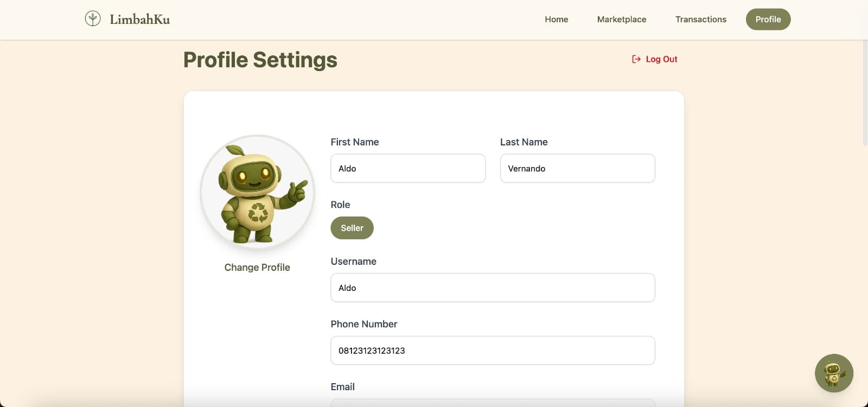Click the Last Name field showing Vernando
The width and height of the screenshot is (868, 407).
click(577, 168)
